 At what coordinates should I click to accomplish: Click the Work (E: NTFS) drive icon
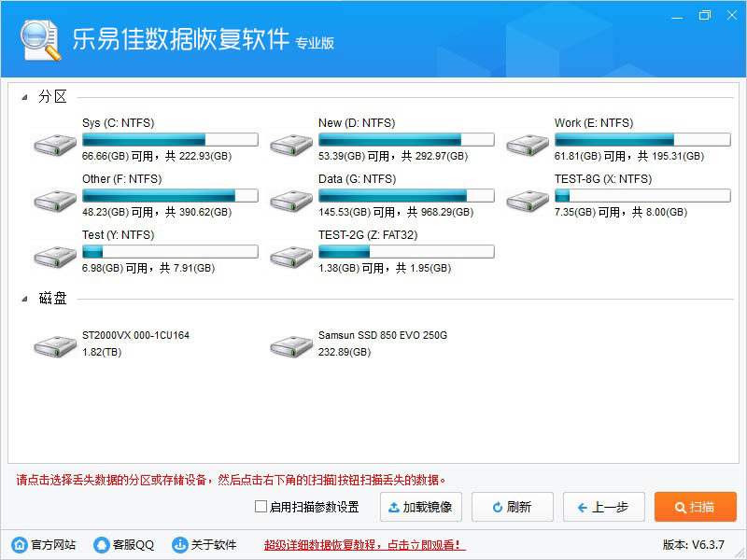tap(528, 145)
